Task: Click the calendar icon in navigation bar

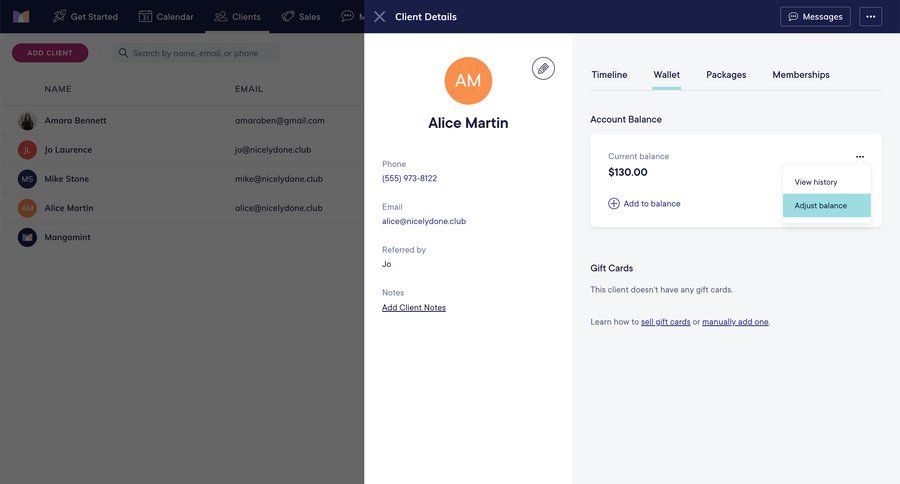Action: [145, 16]
